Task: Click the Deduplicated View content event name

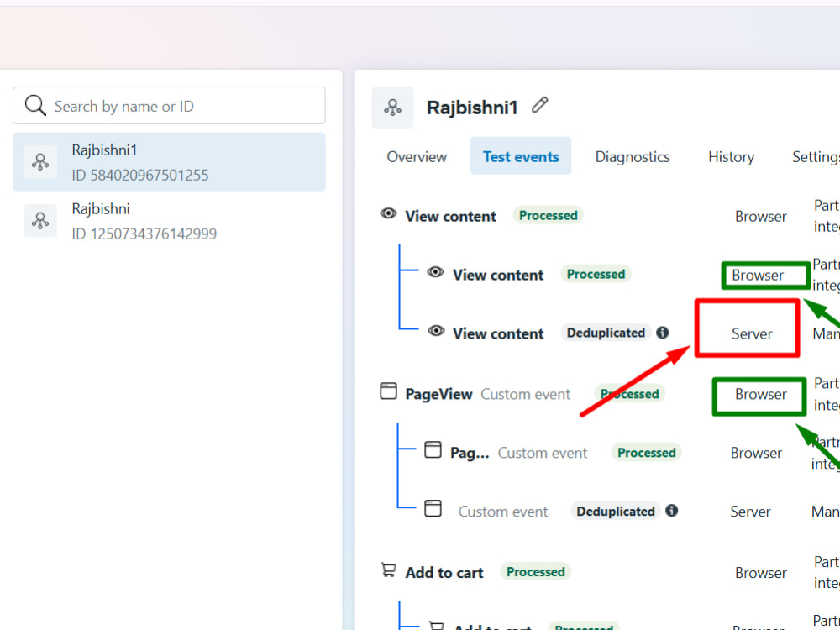Action: pos(498,333)
